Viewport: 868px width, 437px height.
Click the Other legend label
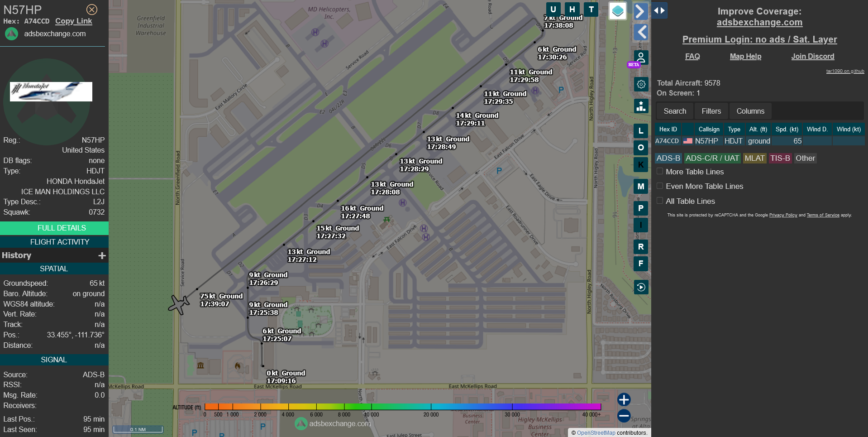pos(805,158)
